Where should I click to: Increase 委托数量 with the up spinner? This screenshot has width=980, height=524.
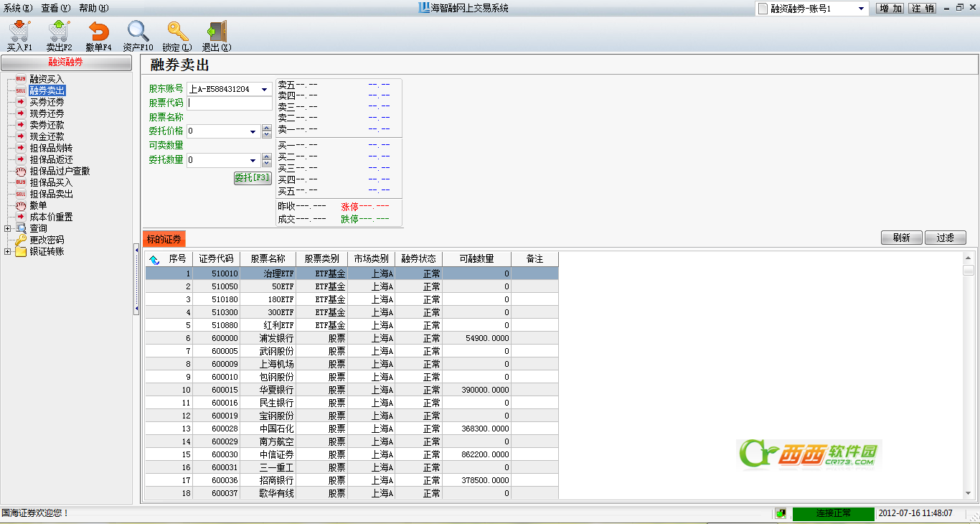(x=267, y=158)
